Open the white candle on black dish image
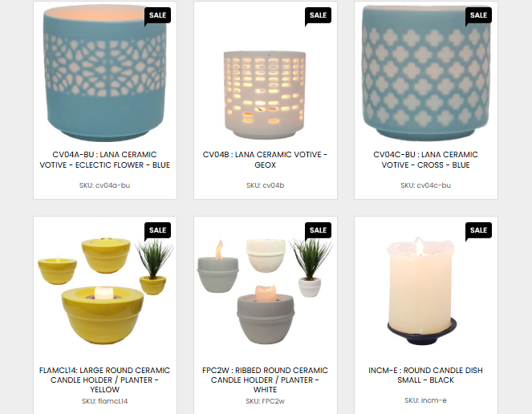Image resolution: width=532 pixels, height=414 pixels. 422,291
